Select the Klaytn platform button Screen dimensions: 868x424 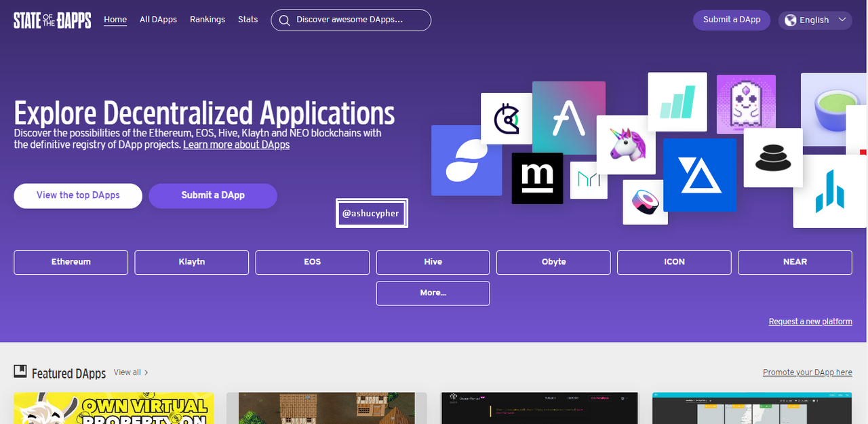click(192, 262)
